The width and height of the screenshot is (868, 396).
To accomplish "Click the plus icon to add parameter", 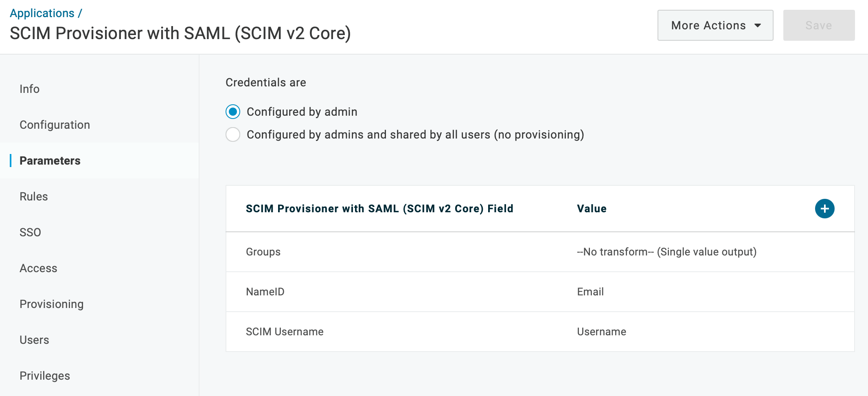I will (824, 209).
